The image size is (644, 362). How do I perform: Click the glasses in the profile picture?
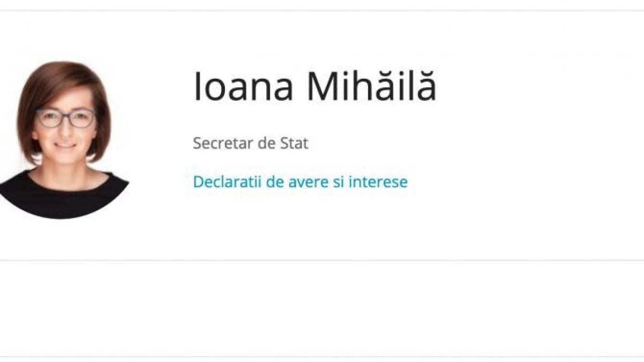click(x=65, y=118)
